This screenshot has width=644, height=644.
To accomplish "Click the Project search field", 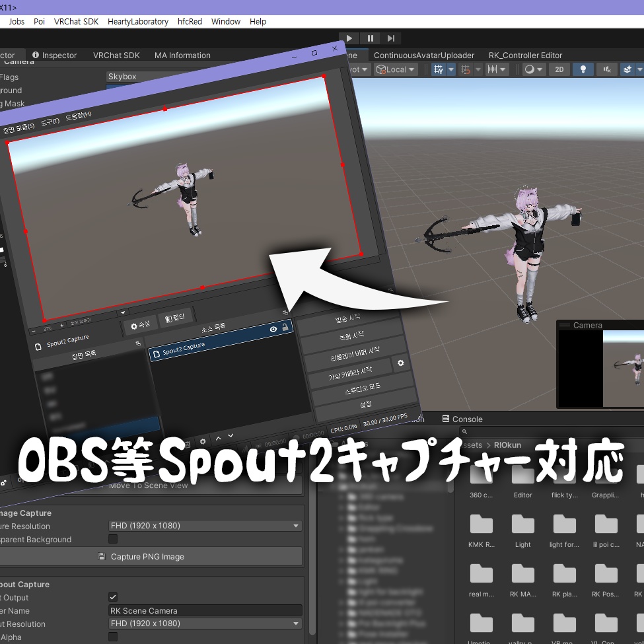I will coord(550,431).
